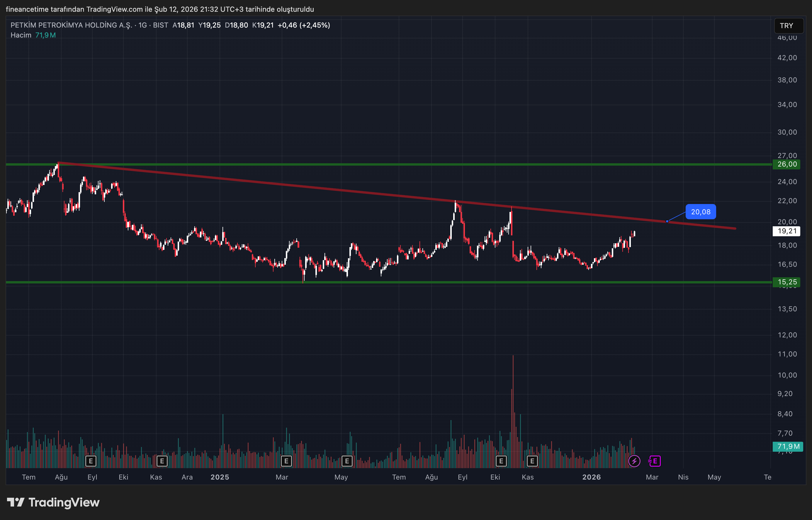812x520 pixels.
Task: Click the BIST exchange label
Action: (x=161, y=25)
